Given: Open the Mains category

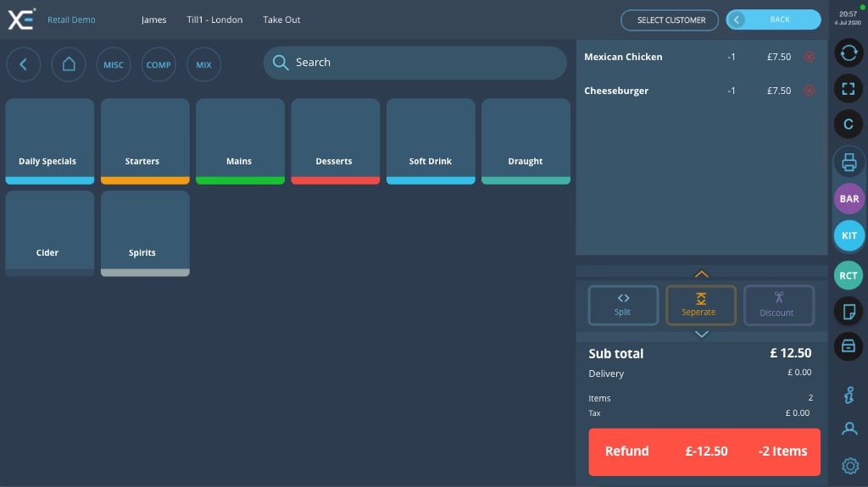Looking at the screenshot, I should coord(240,141).
